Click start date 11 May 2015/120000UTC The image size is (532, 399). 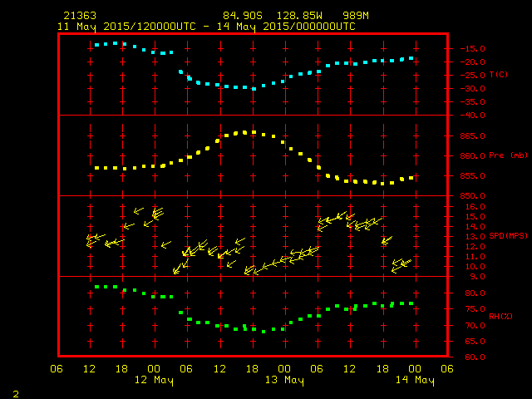point(126,27)
